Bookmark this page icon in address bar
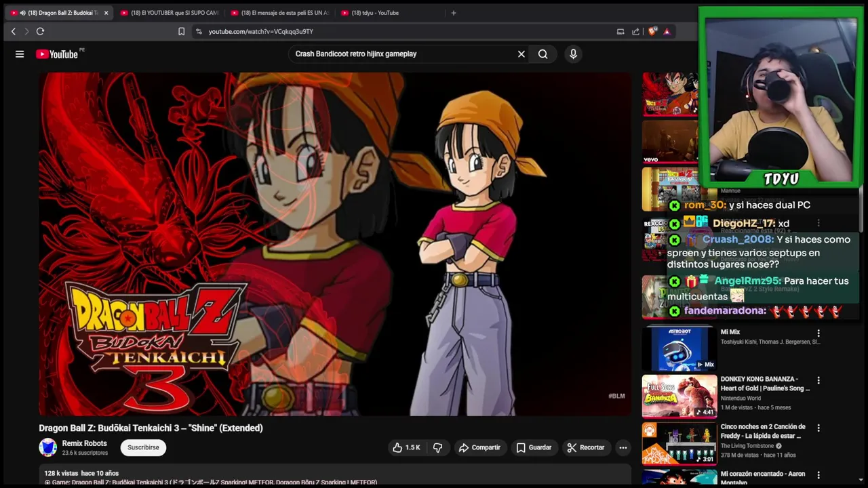This screenshot has width=868, height=488. 181,31
